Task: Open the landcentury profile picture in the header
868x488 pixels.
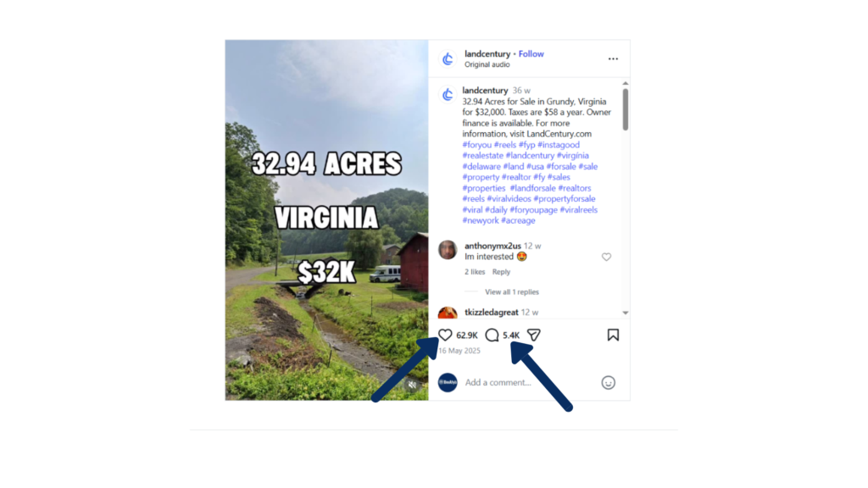Action: click(x=448, y=58)
